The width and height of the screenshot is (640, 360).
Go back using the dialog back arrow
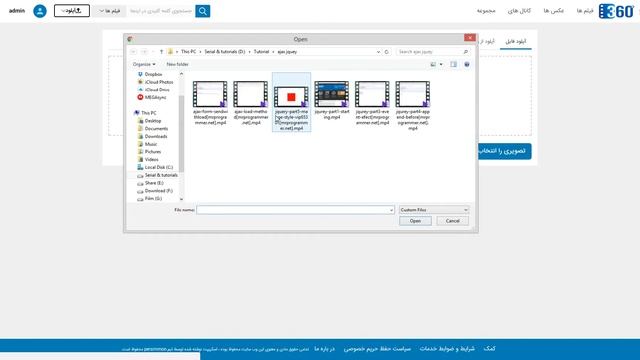[x=133, y=52]
